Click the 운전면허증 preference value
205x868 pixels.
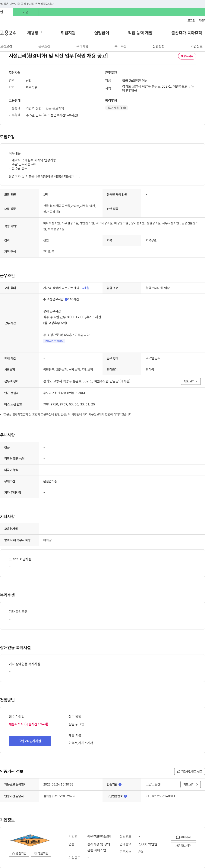(x=50, y=481)
